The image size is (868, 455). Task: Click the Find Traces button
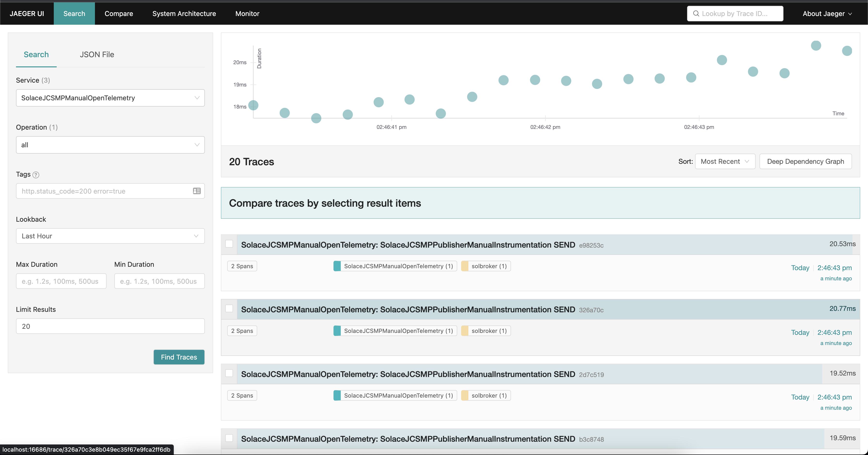pos(179,357)
